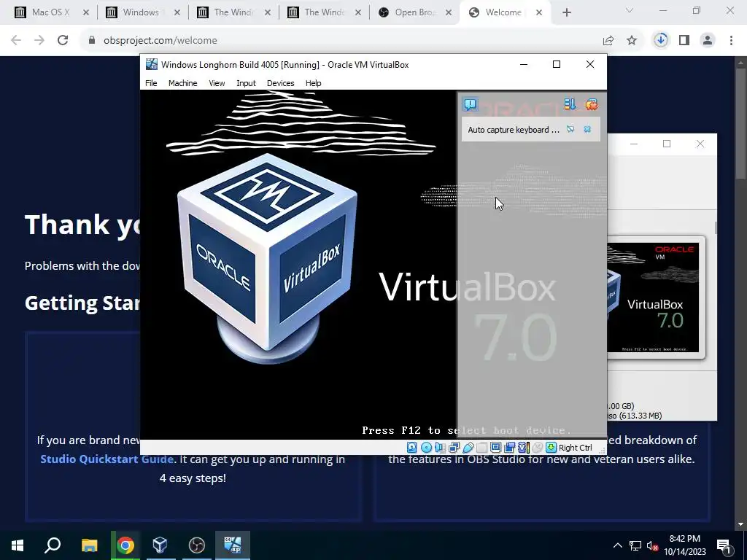Open the Input menu in VirtualBox
The width and height of the screenshot is (747, 560).
point(247,83)
